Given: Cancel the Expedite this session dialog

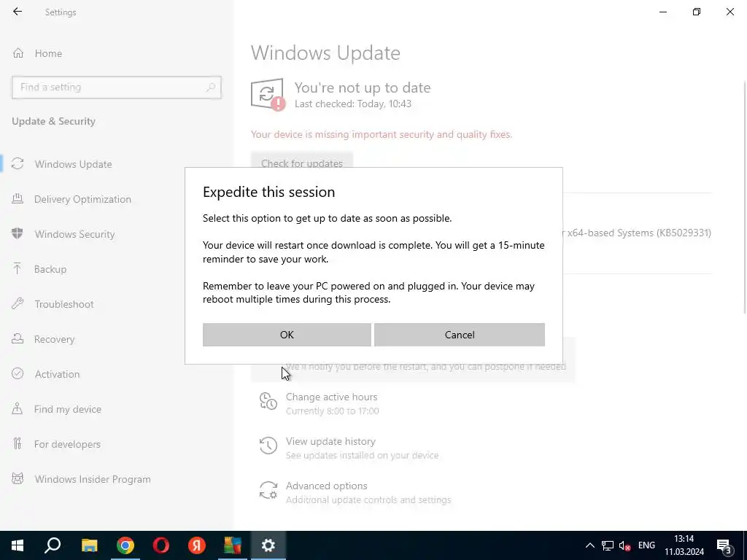Looking at the screenshot, I should tap(460, 335).
